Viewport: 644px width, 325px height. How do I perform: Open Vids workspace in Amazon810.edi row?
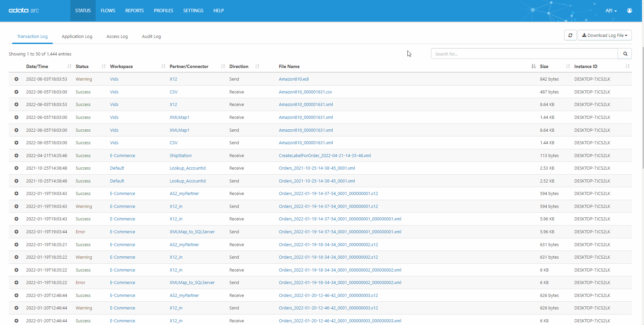(114, 79)
